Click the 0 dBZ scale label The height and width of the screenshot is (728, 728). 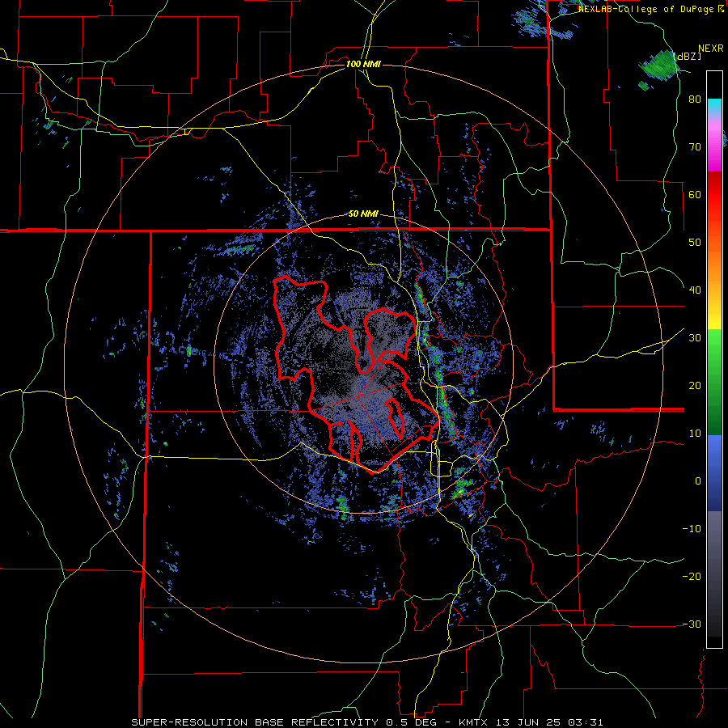point(698,481)
